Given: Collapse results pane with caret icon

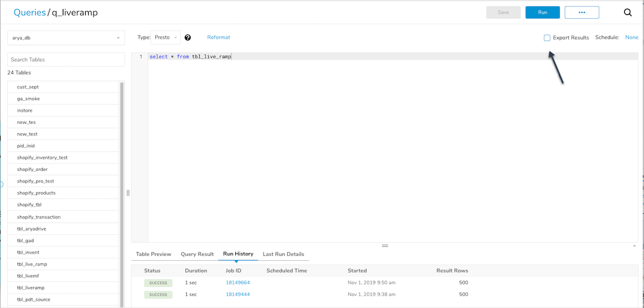Looking at the screenshot, I should (x=634, y=246).
